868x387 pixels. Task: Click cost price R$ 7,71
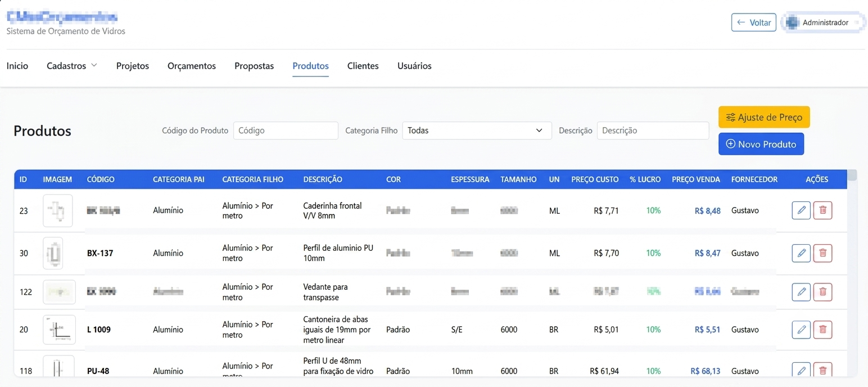[606, 211]
